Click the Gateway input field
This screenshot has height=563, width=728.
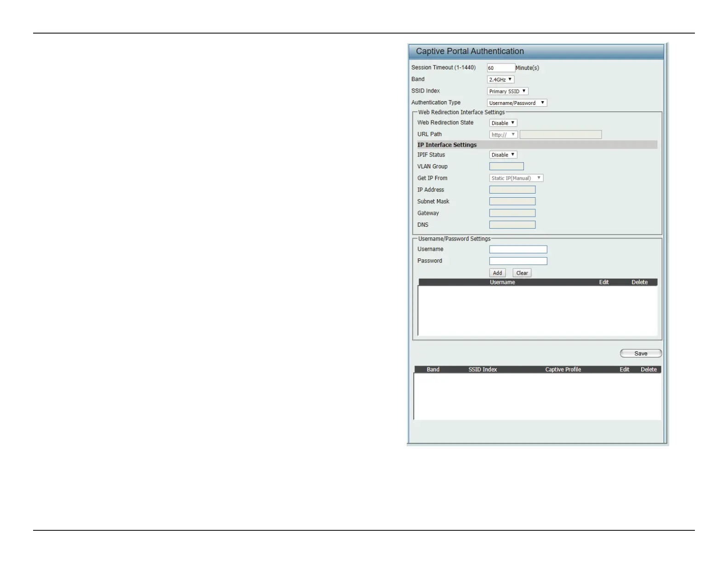(512, 213)
